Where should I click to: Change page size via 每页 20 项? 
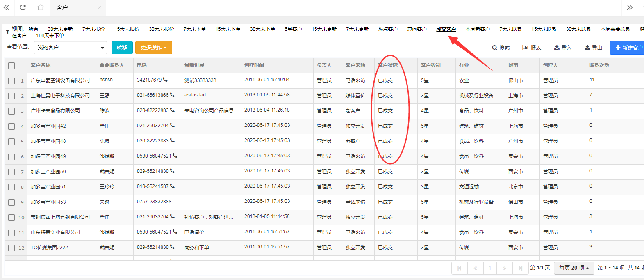click(x=574, y=268)
